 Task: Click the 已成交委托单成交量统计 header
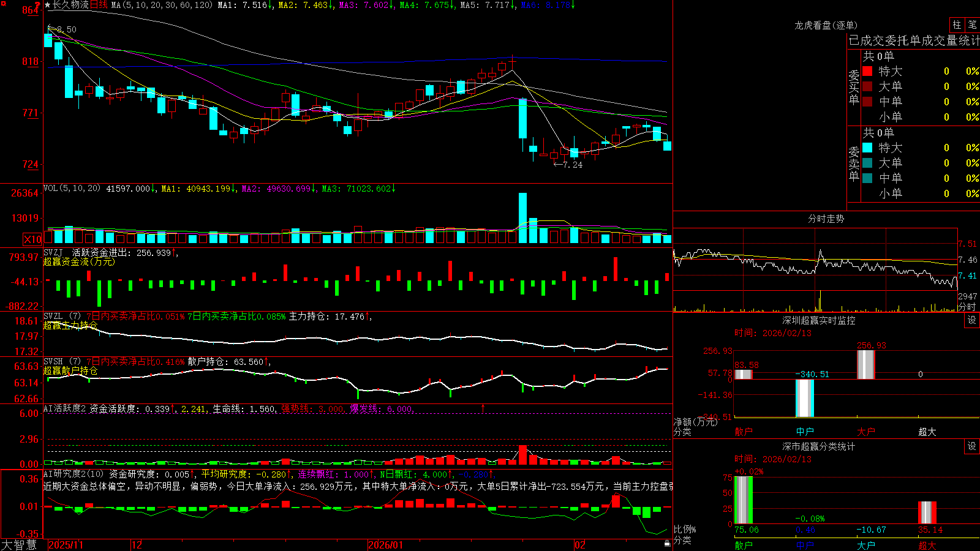click(914, 40)
